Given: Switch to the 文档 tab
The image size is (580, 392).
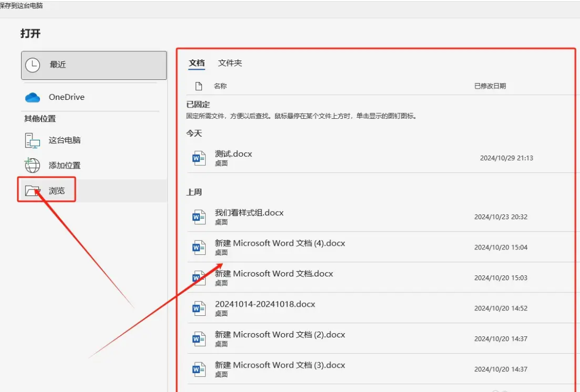Looking at the screenshot, I should [x=197, y=63].
